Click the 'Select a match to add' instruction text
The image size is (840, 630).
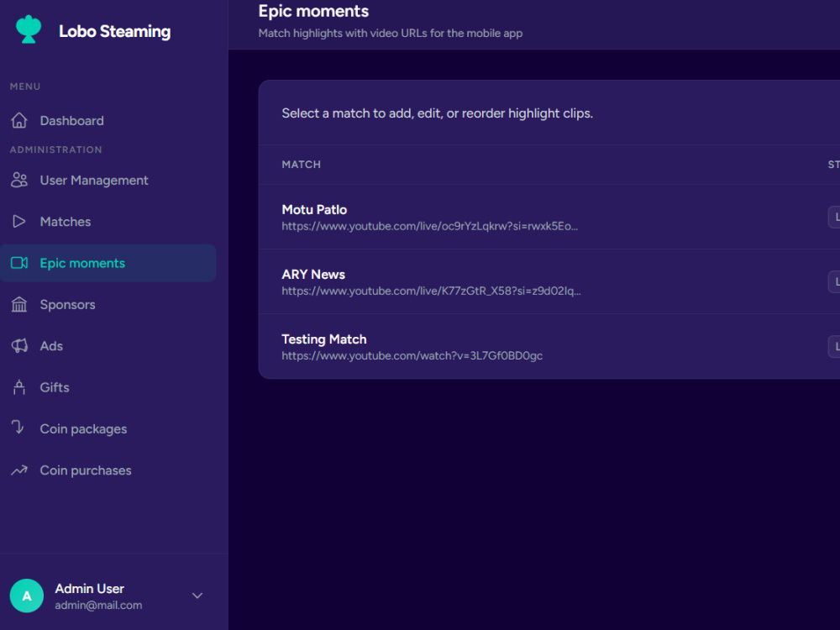pyautogui.click(x=437, y=113)
